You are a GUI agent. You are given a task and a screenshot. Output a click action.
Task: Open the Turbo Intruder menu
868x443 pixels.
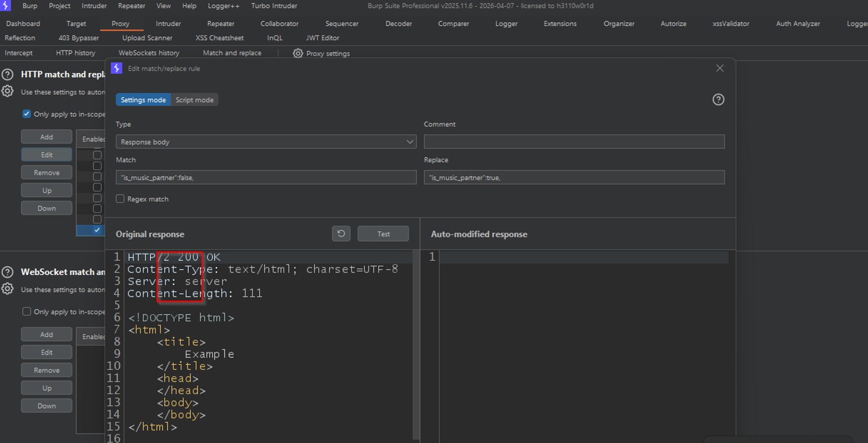click(274, 6)
